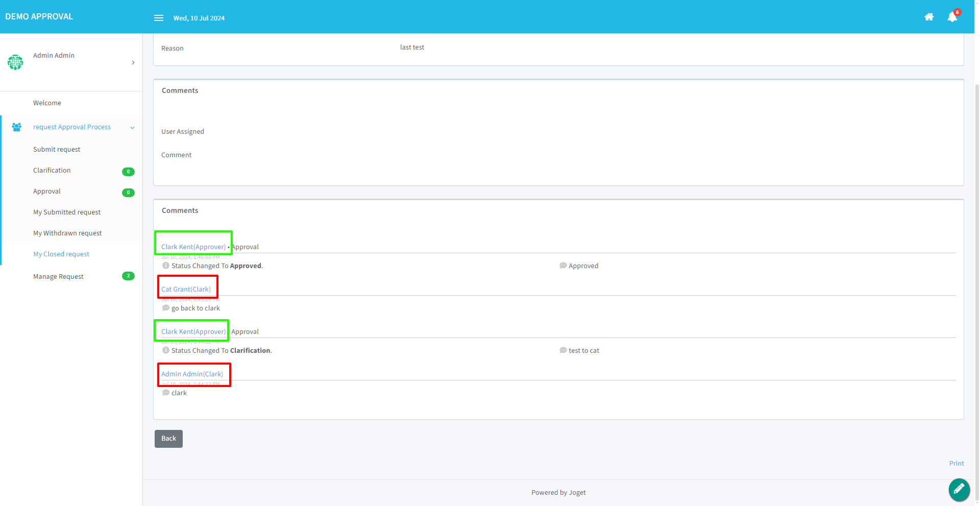Open the floating pencil edit button
This screenshot has height=506, width=980.
coord(959,489)
